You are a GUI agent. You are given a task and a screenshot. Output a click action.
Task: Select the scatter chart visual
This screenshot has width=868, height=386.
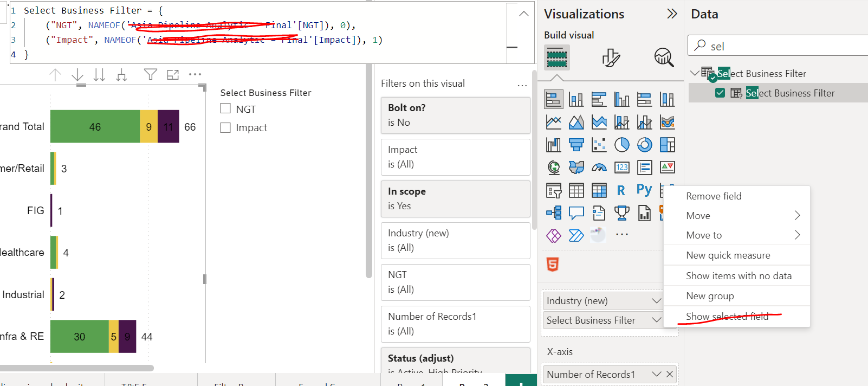(599, 145)
